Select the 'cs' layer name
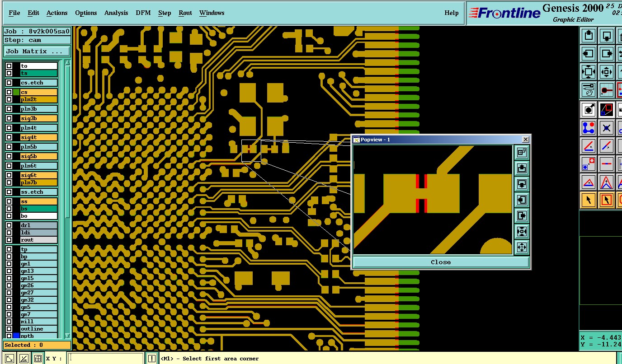The image size is (622, 364). 39,92
